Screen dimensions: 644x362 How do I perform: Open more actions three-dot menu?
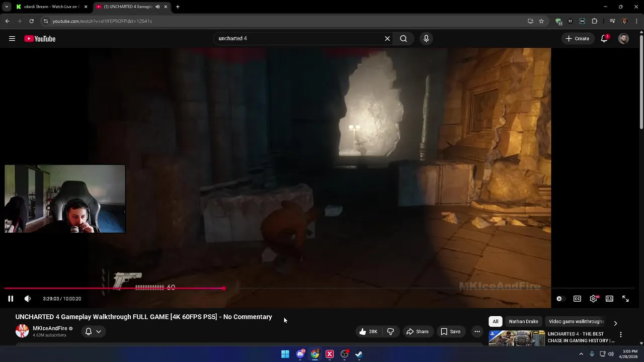click(477, 332)
